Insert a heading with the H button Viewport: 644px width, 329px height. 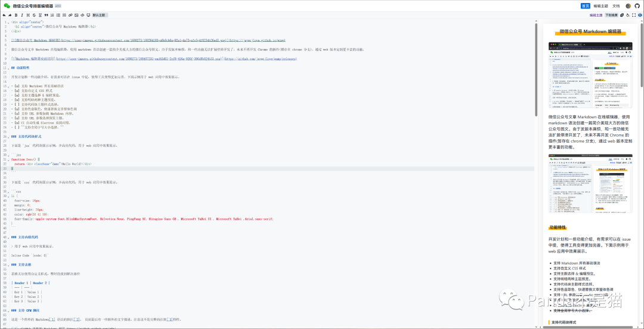[x=28, y=15]
